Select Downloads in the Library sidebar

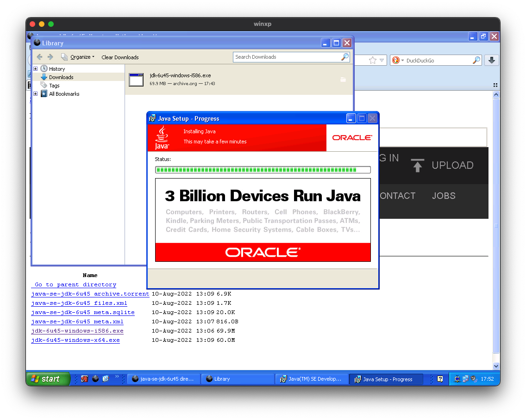coord(61,77)
